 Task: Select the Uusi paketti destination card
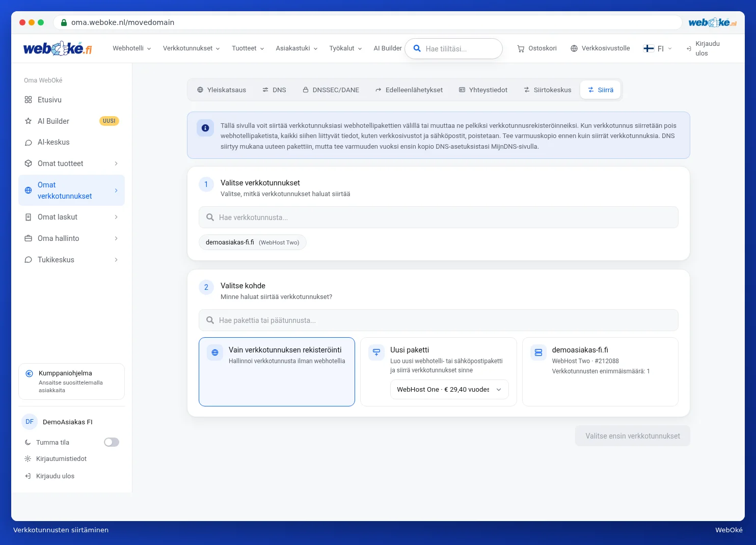[439, 372]
